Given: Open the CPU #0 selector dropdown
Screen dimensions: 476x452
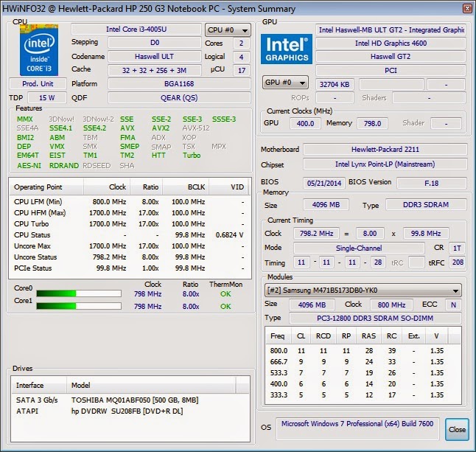Looking at the screenshot, I should click(228, 30).
